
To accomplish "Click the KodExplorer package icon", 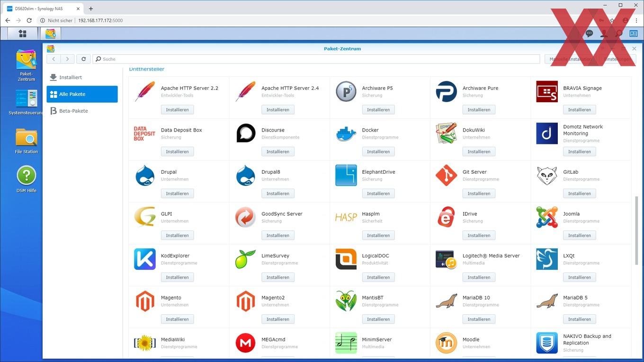I will tap(145, 259).
